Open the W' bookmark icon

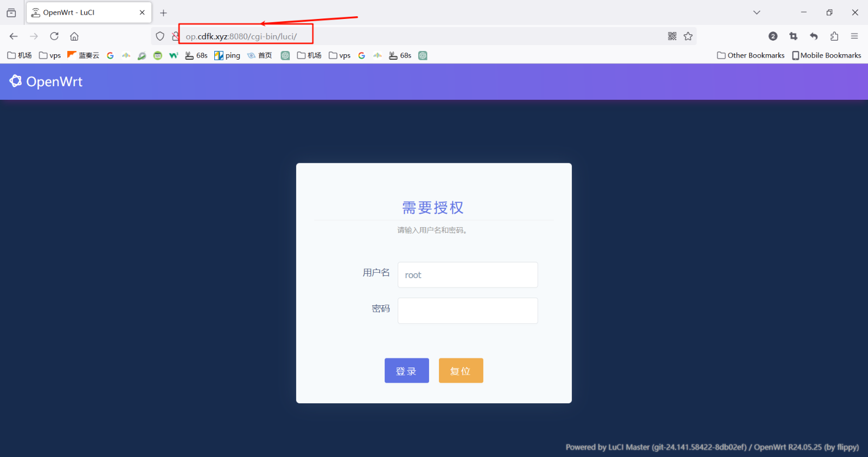pyautogui.click(x=174, y=55)
